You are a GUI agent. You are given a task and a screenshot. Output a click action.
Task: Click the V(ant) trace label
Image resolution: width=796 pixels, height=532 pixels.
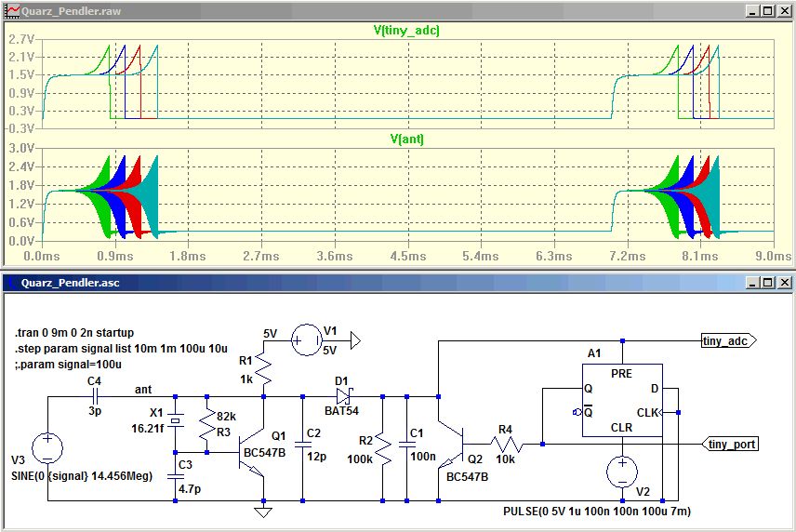(406, 140)
